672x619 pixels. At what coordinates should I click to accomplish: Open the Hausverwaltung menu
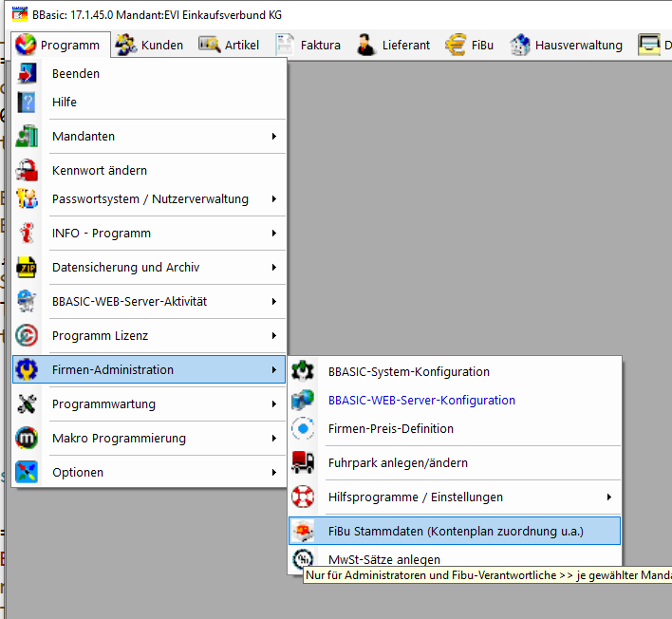(566, 45)
